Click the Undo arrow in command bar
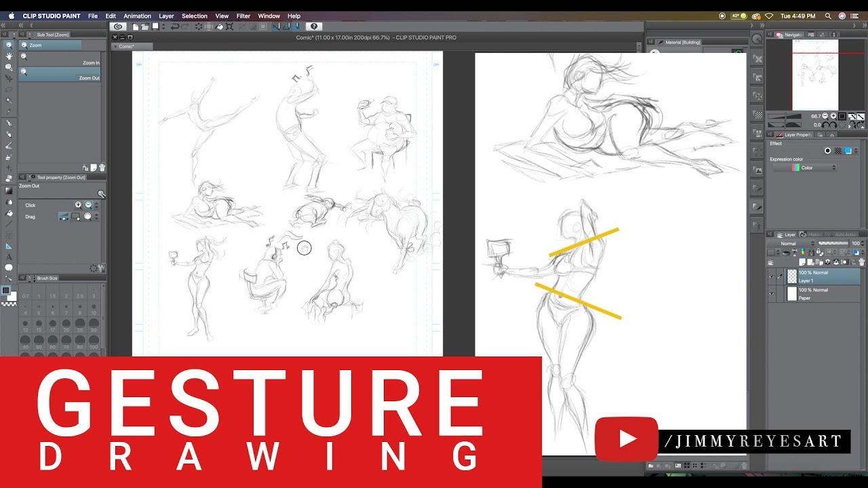Image resolution: width=868 pixels, height=488 pixels. (x=175, y=26)
